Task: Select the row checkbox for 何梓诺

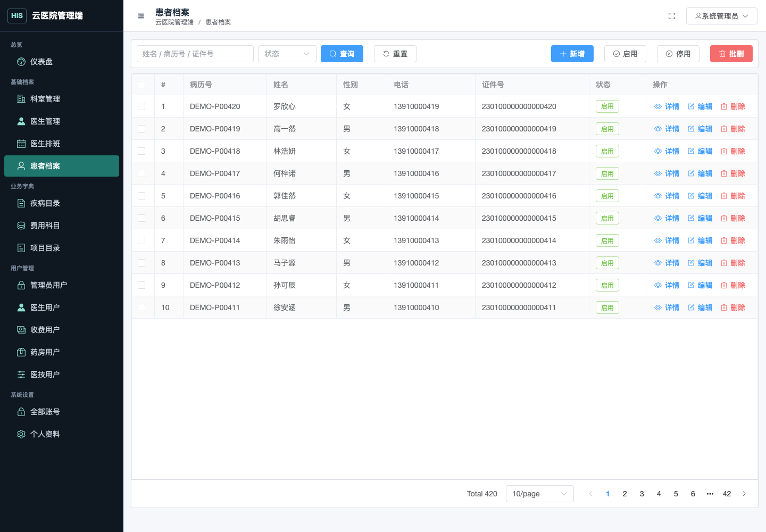Action: tap(141, 173)
